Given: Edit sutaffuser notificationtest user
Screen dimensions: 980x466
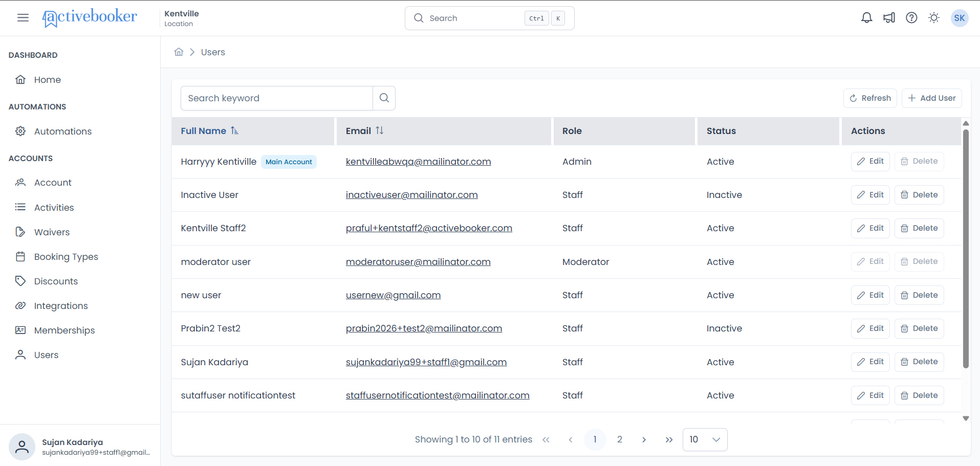Looking at the screenshot, I should 870,395.
